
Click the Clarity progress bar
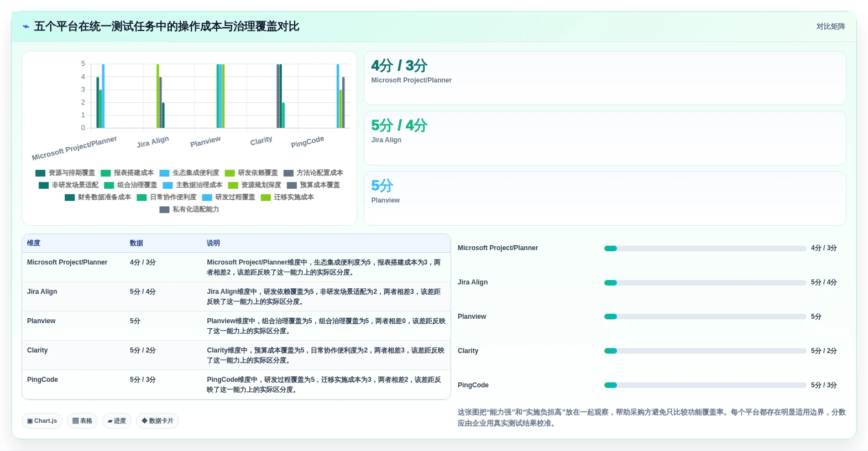click(705, 351)
